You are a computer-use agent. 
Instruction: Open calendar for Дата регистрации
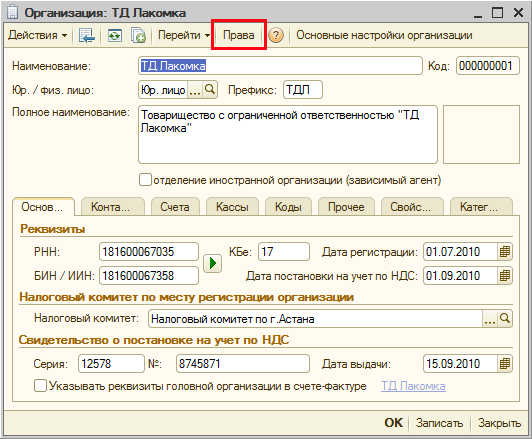click(x=505, y=252)
